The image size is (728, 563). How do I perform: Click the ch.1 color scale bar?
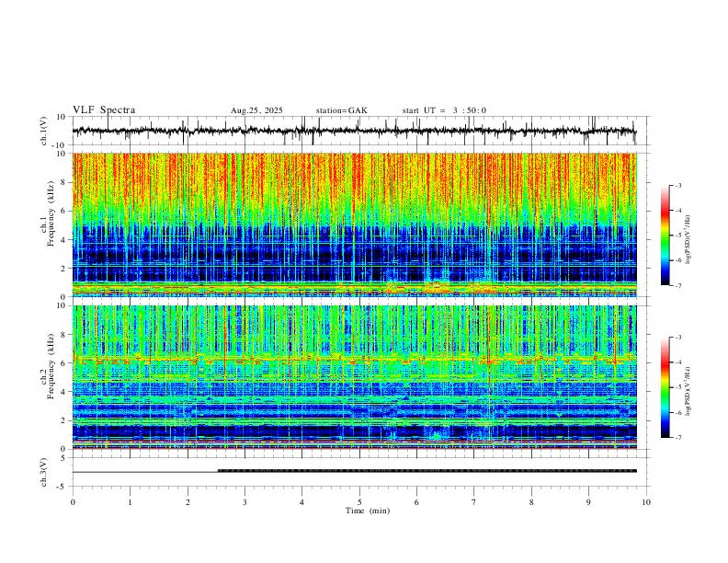665,236
